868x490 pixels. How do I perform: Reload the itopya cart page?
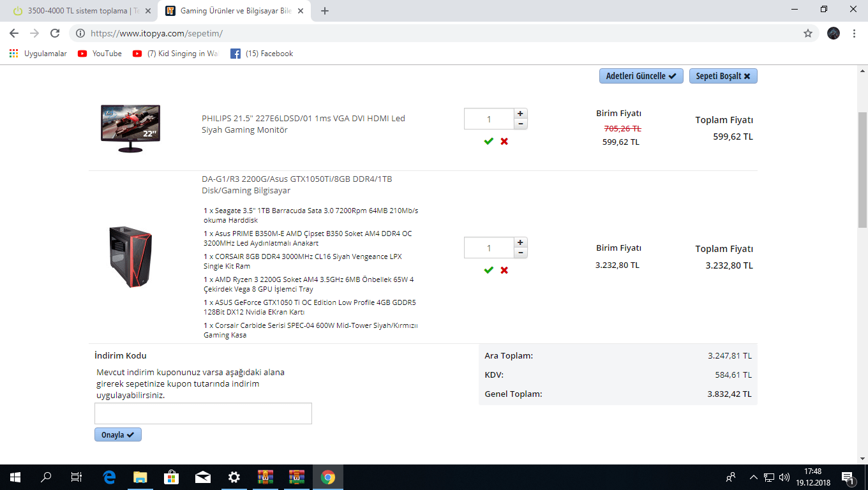pyautogui.click(x=55, y=33)
